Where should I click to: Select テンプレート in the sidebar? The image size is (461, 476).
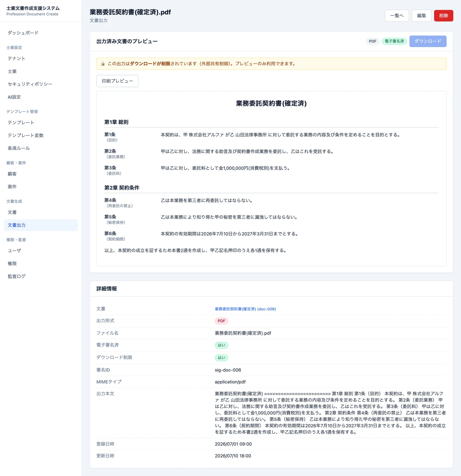[41, 123]
